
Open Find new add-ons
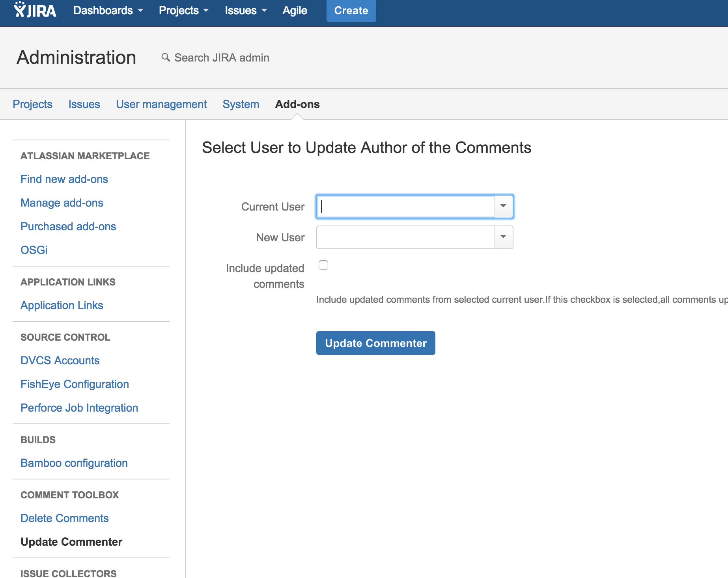point(64,179)
